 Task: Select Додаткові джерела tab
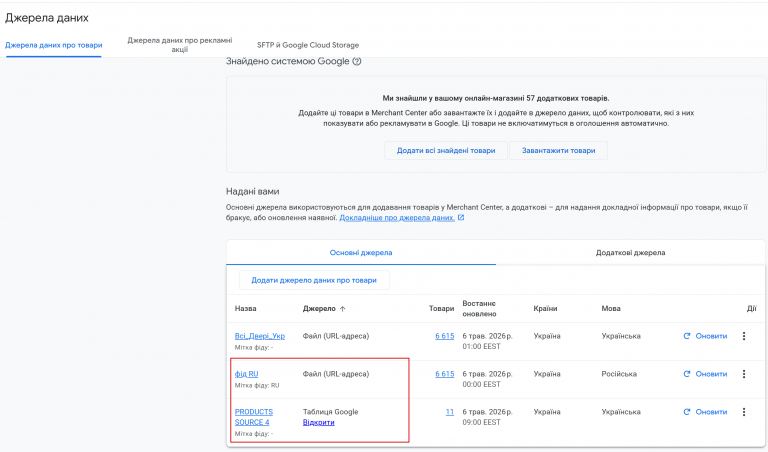630,253
